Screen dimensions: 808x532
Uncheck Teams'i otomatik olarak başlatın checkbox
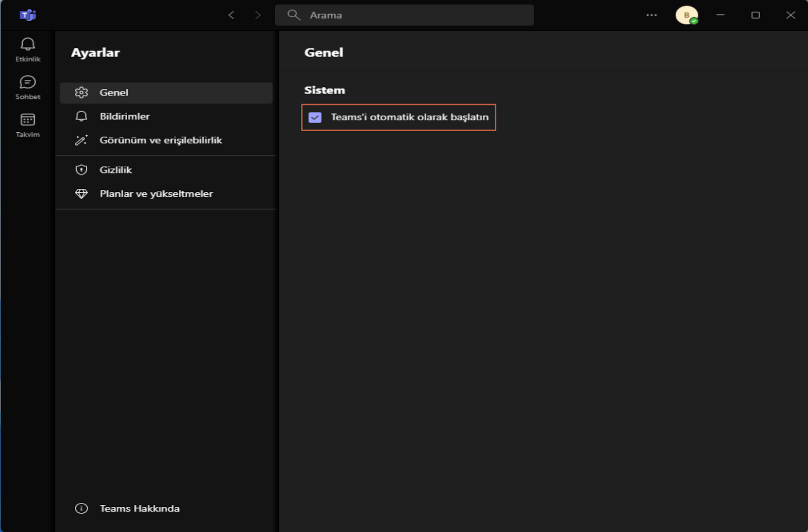[x=315, y=117]
